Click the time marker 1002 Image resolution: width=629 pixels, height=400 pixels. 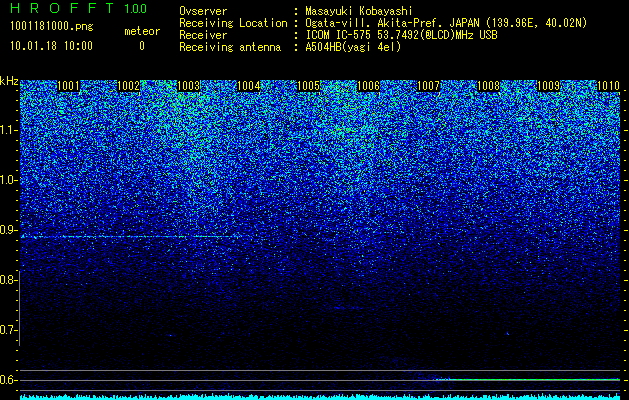[128, 86]
